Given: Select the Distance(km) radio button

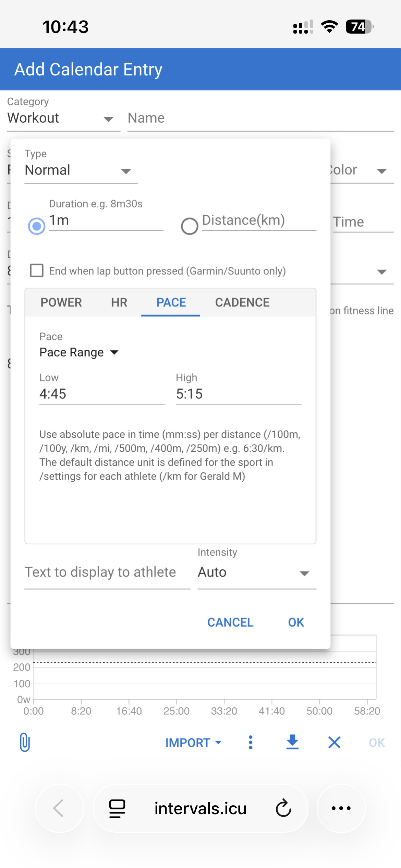Looking at the screenshot, I should [190, 226].
